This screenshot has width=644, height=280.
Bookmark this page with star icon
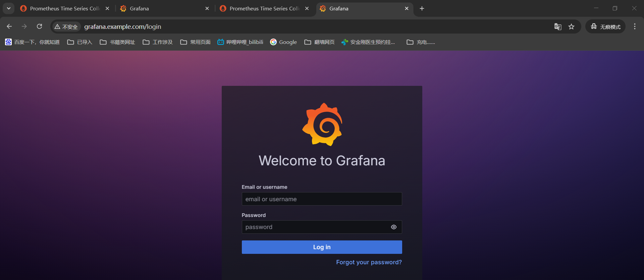click(572, 26)
